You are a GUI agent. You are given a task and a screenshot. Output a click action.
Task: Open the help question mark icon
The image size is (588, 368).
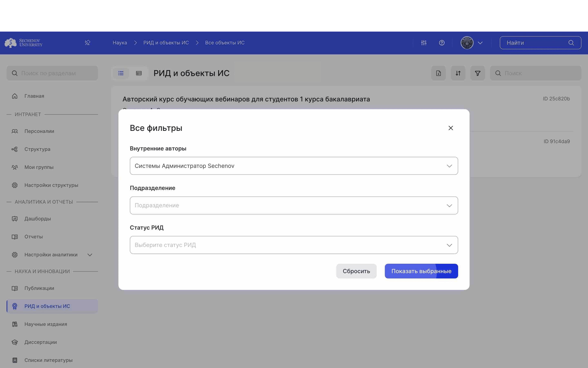pos(442,43)
